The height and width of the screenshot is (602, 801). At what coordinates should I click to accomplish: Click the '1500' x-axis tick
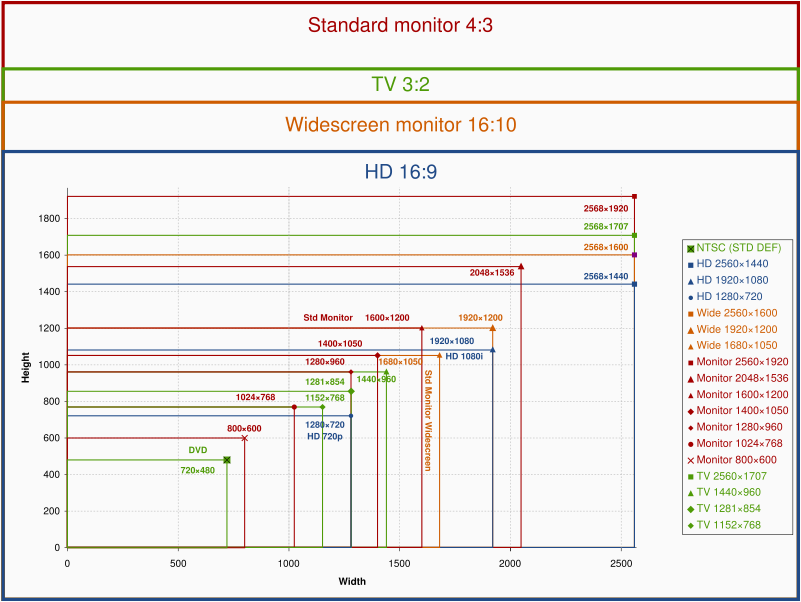[x=399, y=564]
